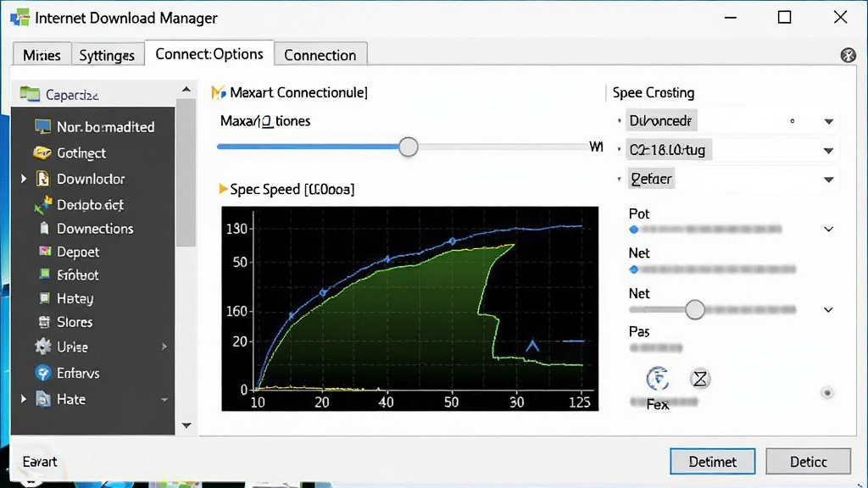Select the Connect:Options tab

click(209, 53)
